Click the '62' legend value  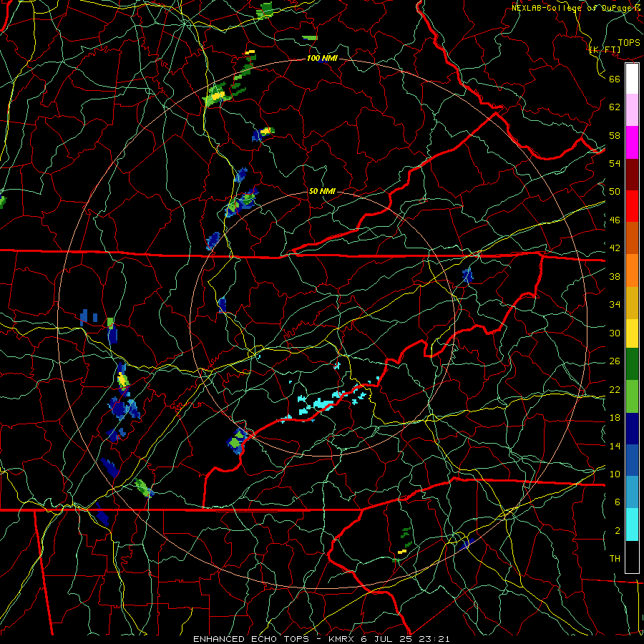tap(615, 107)
